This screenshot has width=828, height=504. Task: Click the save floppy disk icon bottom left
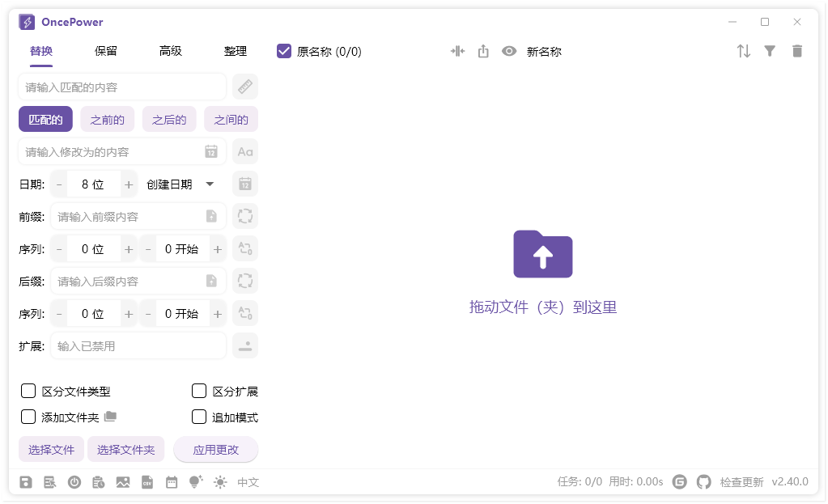pyautogui.click(x=25, y=482)
